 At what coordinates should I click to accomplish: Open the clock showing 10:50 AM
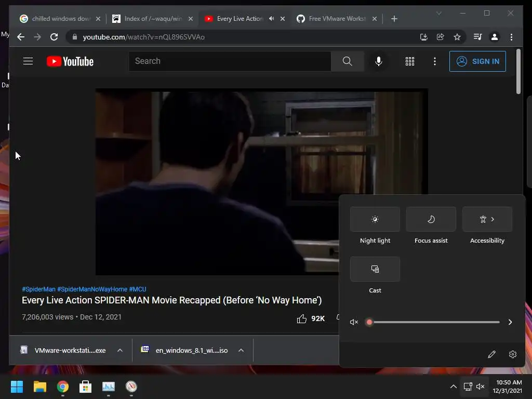pos(508,387)
